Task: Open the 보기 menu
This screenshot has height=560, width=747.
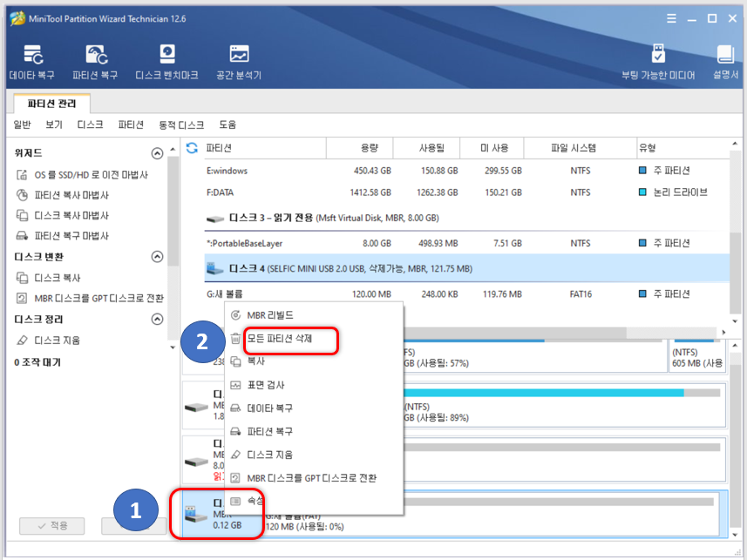Action: (x=54, y=125)
